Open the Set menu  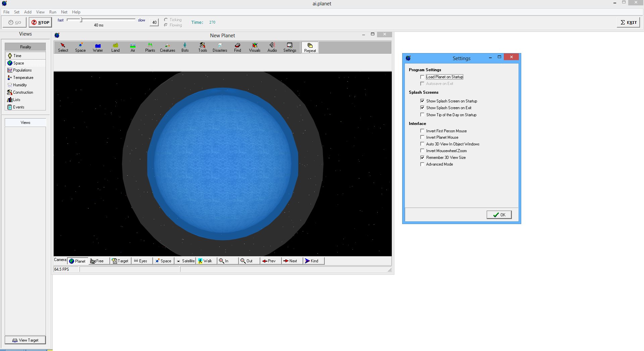coord(17,12)
